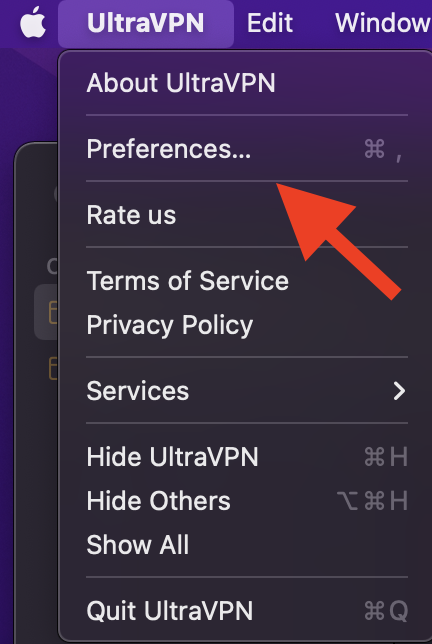
Task: Click the ⌥⌘H shortcut beside Hide Others
Action: 372,501
